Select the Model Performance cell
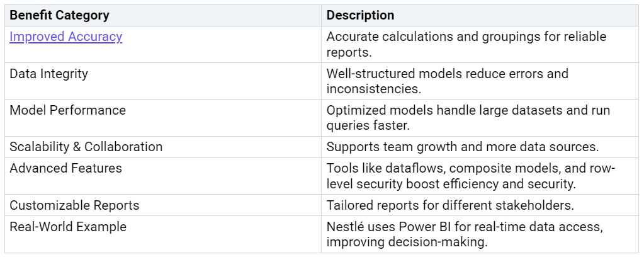The image size is (644, 257). pos(163,118)
